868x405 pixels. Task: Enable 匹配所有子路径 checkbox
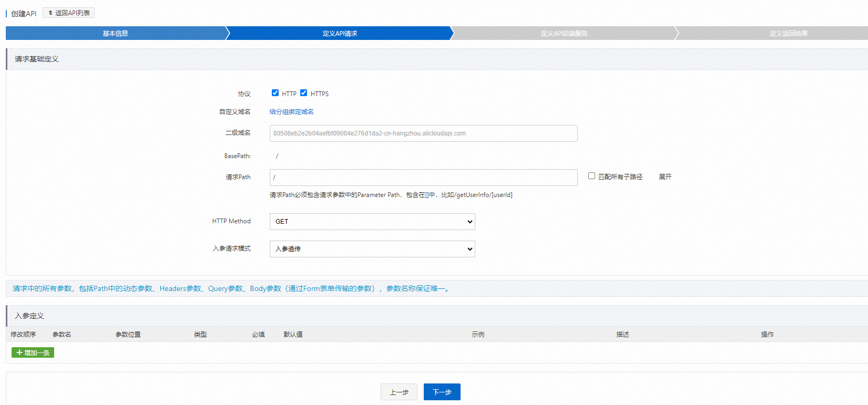tap(591, 176)
